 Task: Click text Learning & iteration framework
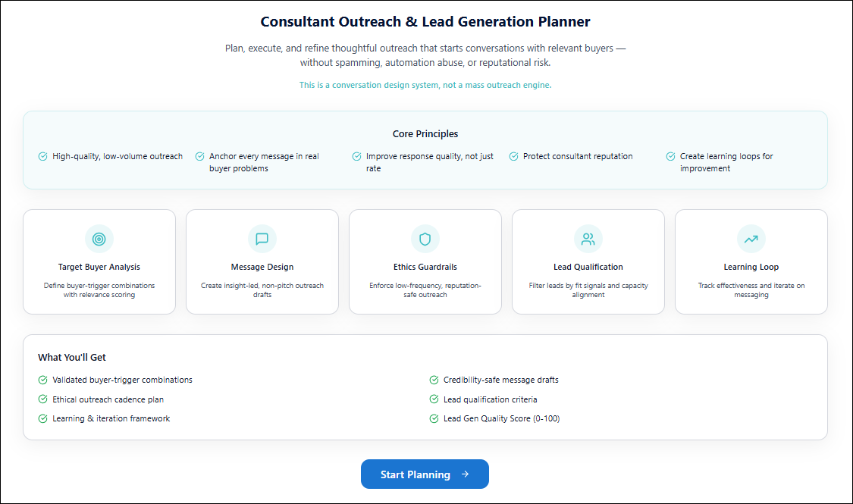tap(111, 418)
